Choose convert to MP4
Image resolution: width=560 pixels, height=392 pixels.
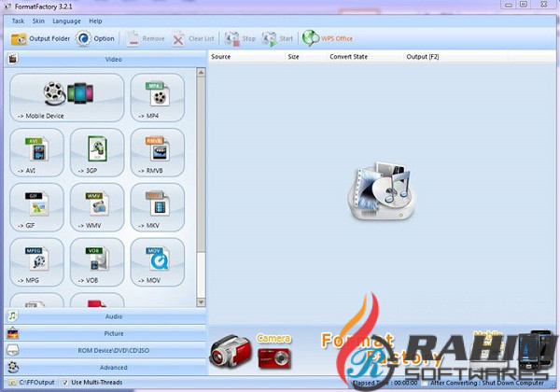(x=158, y=97)
